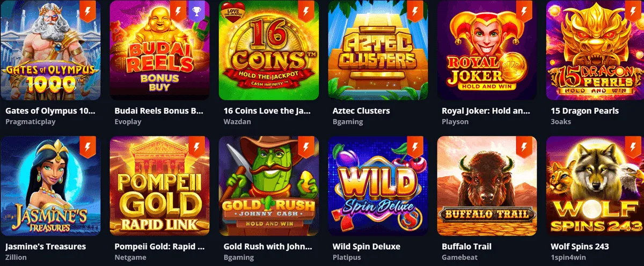This screenshot has height=266, width=644.
Task: Click the lightning badge on Aztec Clusters
Action: click(415, 10)
